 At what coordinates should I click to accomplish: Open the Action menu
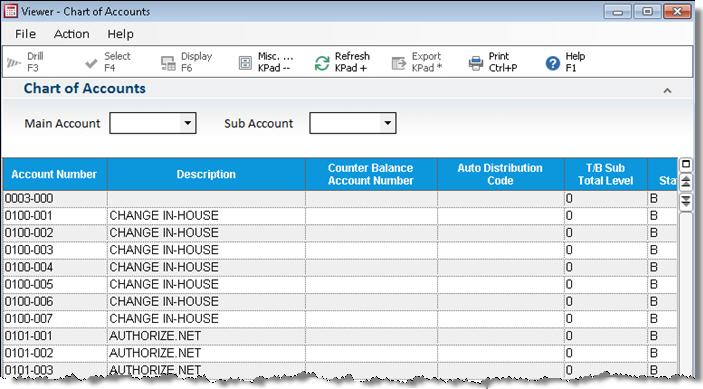coord(71,34)
